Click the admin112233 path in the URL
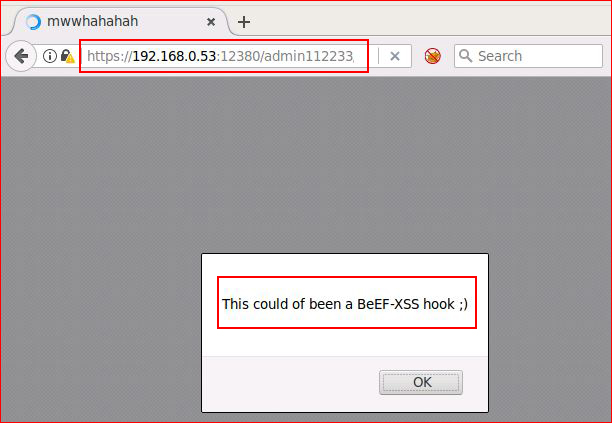This screenshot has height=423, width=612. tap(308, 56)
